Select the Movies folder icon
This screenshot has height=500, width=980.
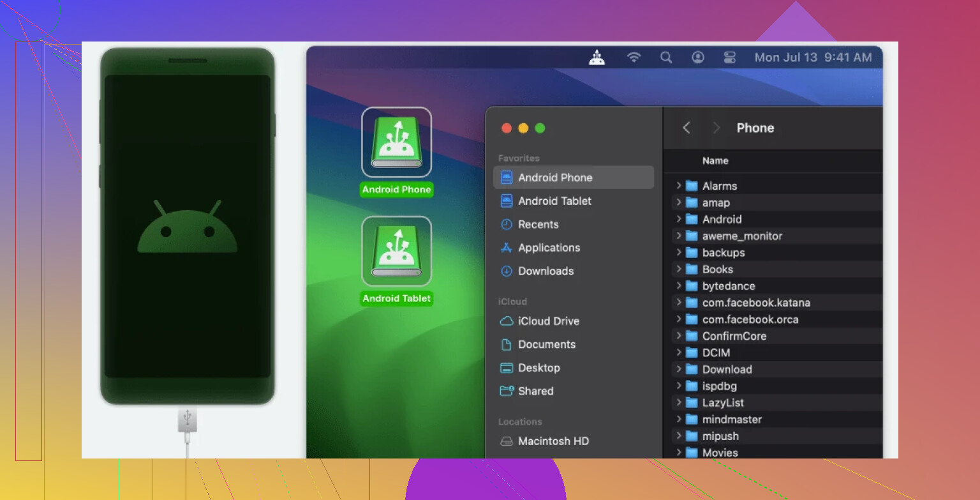pyautogui.click(x=692, y=453)
